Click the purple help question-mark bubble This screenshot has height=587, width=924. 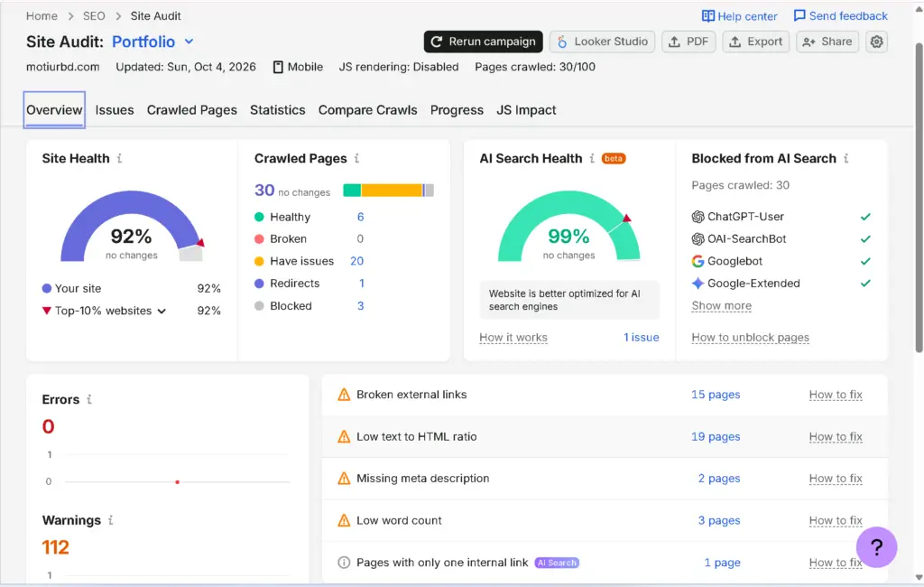(876, 547)
